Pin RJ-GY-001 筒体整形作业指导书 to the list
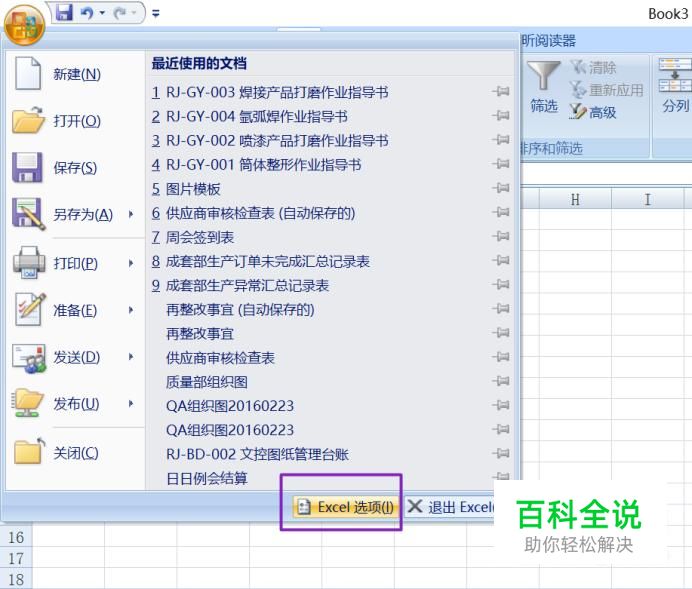Image resolution: width=692 pixels, height=589 pixels. pyautogui.click(x=501, y=164)
